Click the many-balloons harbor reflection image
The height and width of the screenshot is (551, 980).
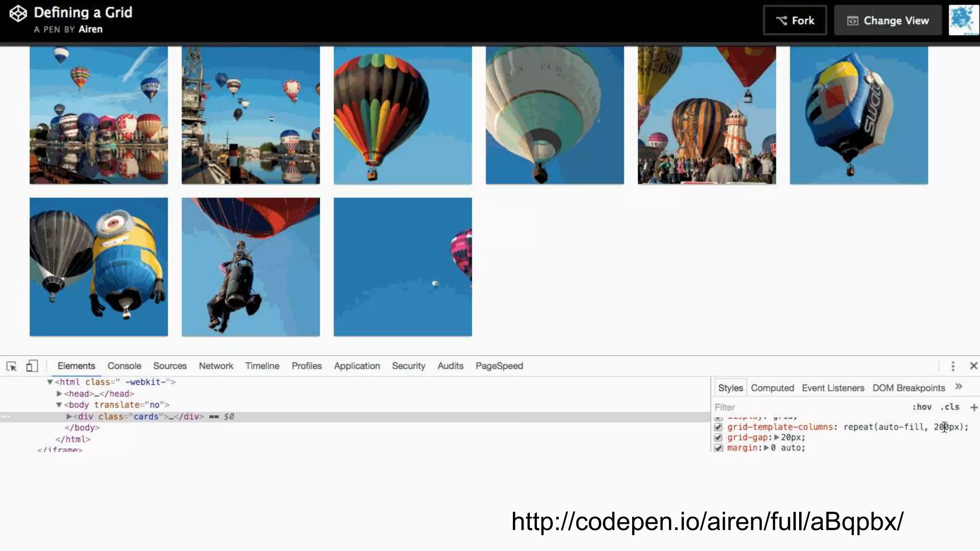pyautogui.click(x=99, y=115)
